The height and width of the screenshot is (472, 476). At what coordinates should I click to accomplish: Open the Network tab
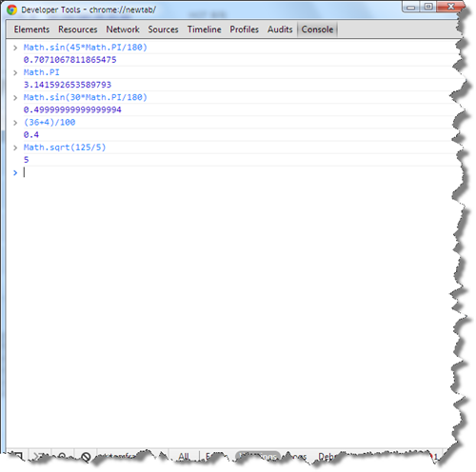[123, 29]
